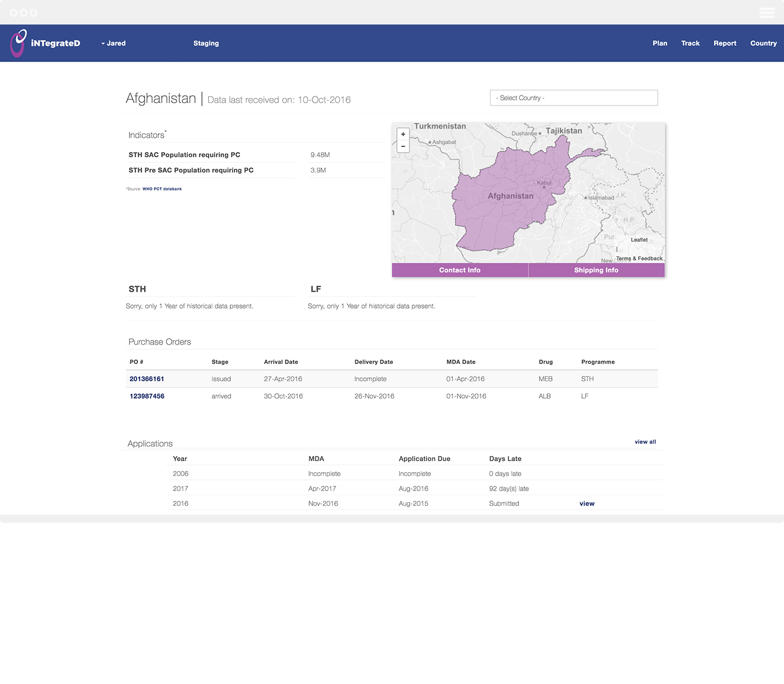The height and width of the screenshot is (684, 784).
Task: Click view all applications link
Action: pos(645,442)
